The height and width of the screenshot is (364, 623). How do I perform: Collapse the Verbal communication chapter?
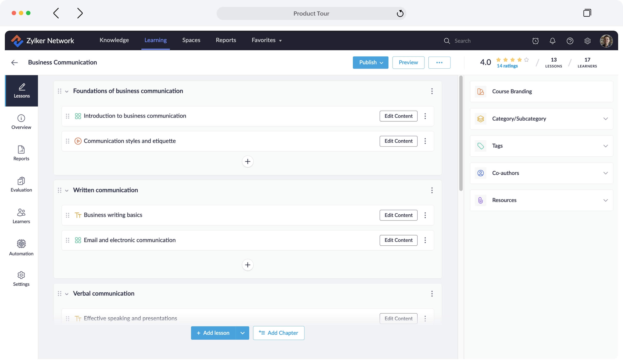pyautogui.click(x=67, y=294)
